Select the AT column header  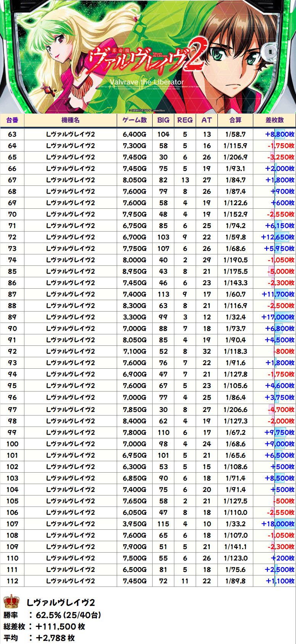(x=207, y=120)
